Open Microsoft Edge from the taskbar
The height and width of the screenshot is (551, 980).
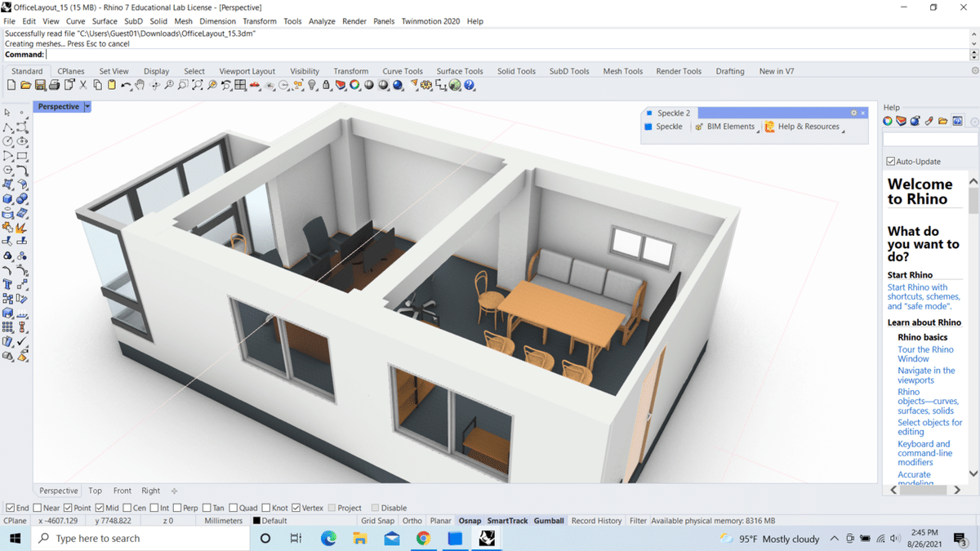click(x=328, y=538)
